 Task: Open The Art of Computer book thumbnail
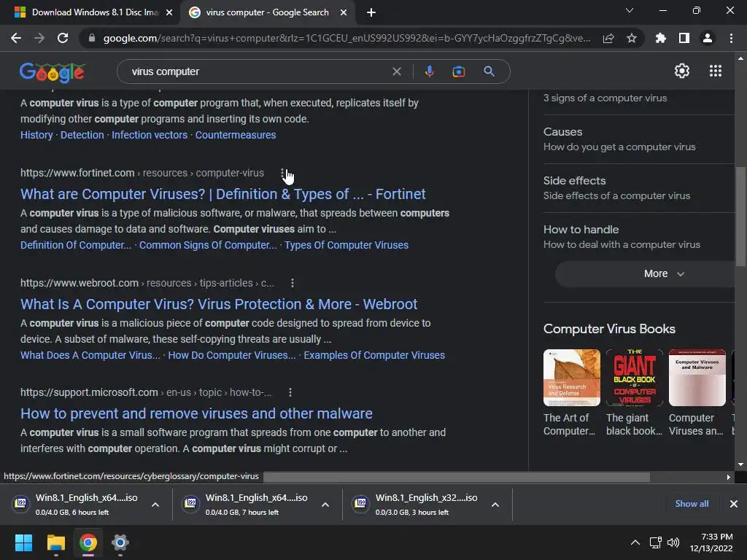pyautogui.click(x=571, y=378)
